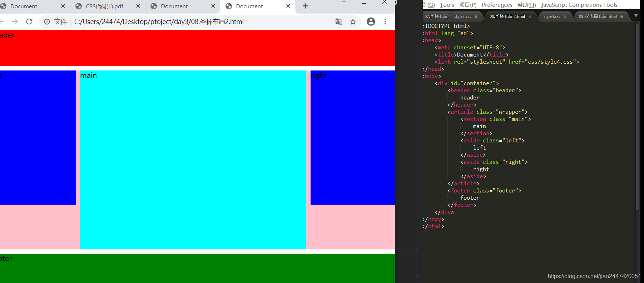Click the cyan main section
This screenshot has width=644, height=283.
point(193,160)
